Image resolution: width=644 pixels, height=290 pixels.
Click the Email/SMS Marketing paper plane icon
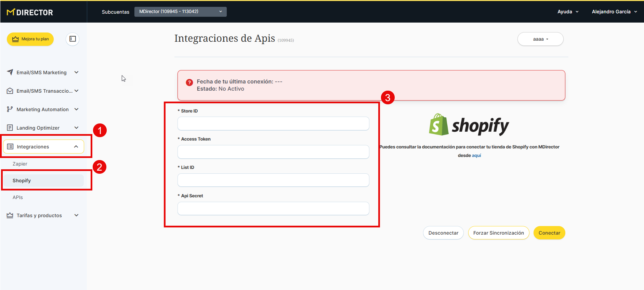[10, 72]
